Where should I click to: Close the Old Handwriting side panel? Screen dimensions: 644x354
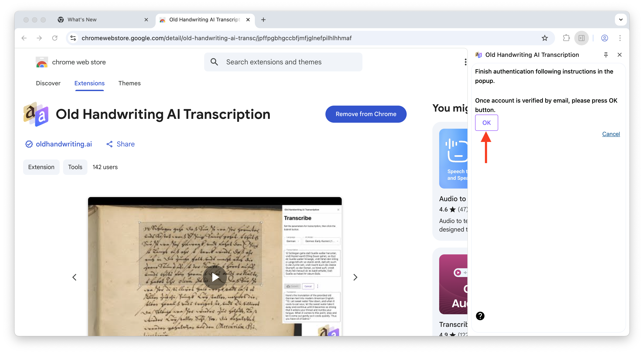pos(619,55)
